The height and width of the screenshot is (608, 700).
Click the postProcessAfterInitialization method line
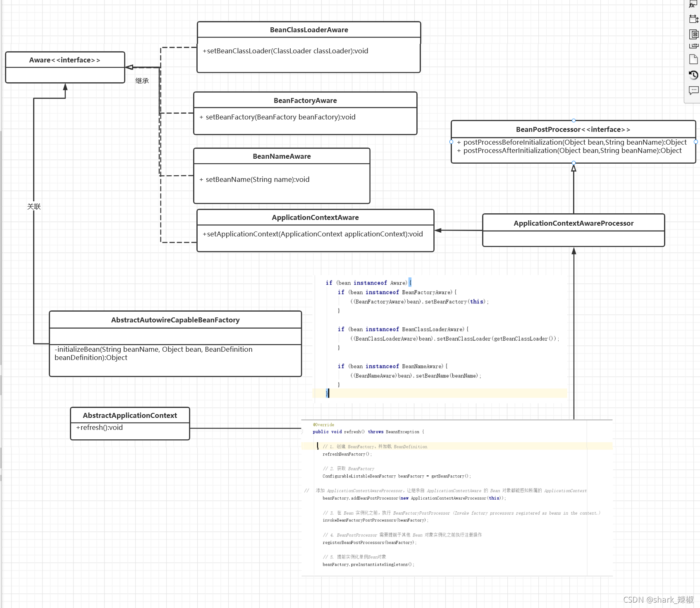pyautogui.click(x=569, y=150)
